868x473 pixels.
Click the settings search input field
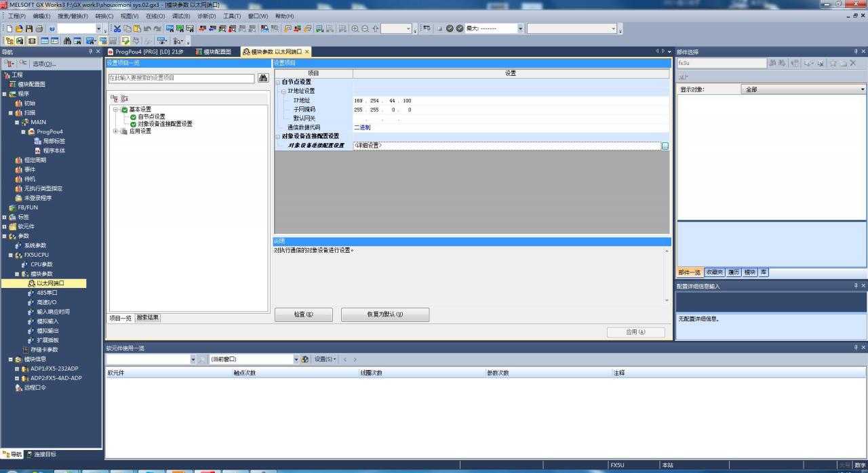[181, 78]
